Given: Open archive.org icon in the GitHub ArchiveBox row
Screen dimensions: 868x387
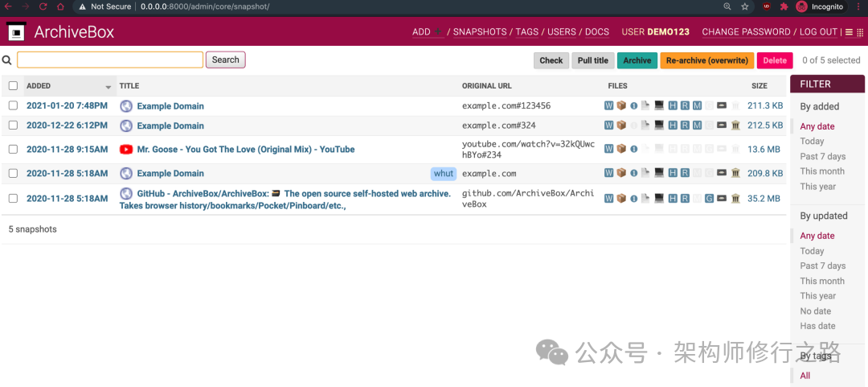Looking at the screenshot, I should click(x=735, y=199).
